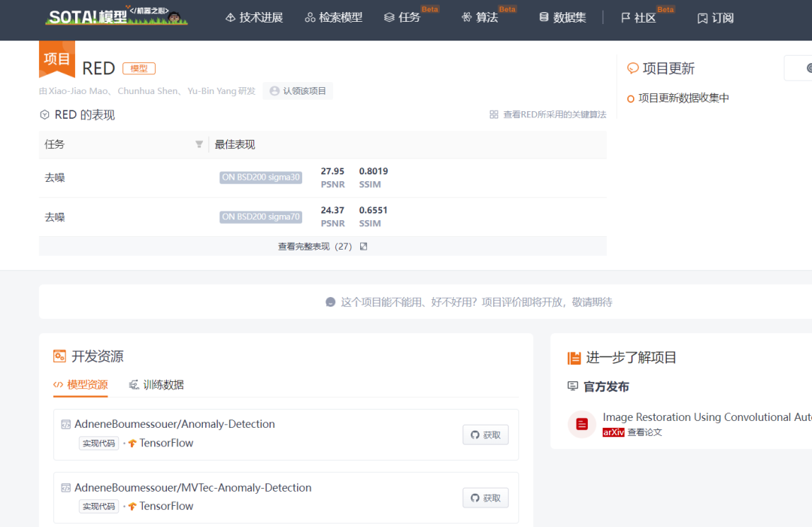Click the 开发资源 section icon

coord(59,356)
